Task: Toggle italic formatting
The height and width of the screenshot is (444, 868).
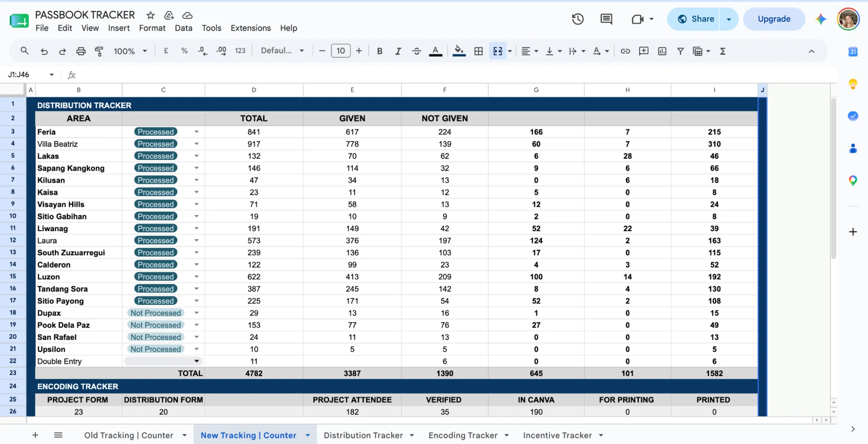Action: tap(398, 51)
